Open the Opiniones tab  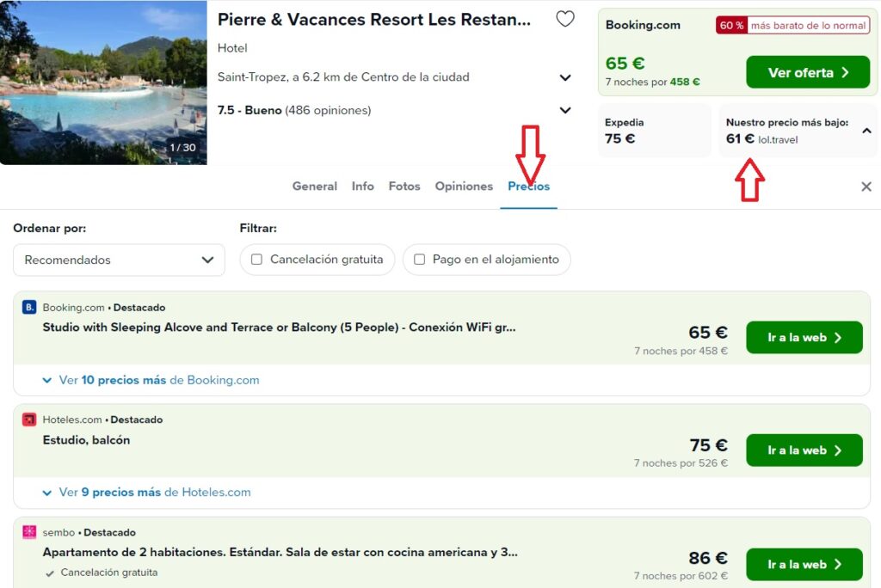pyautogui.click(x=464, y=187)
